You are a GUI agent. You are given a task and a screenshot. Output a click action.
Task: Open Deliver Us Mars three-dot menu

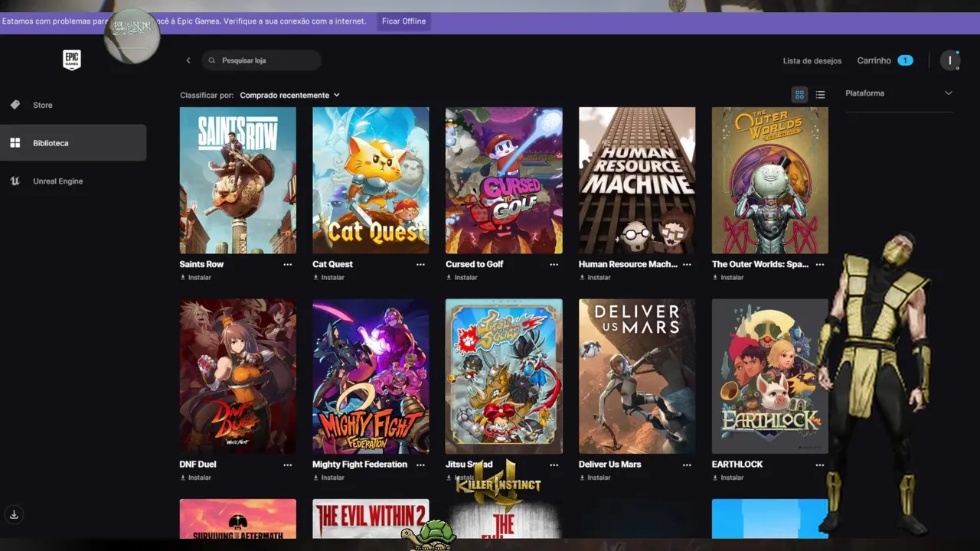pyautogui.click(x=688, y=465)
